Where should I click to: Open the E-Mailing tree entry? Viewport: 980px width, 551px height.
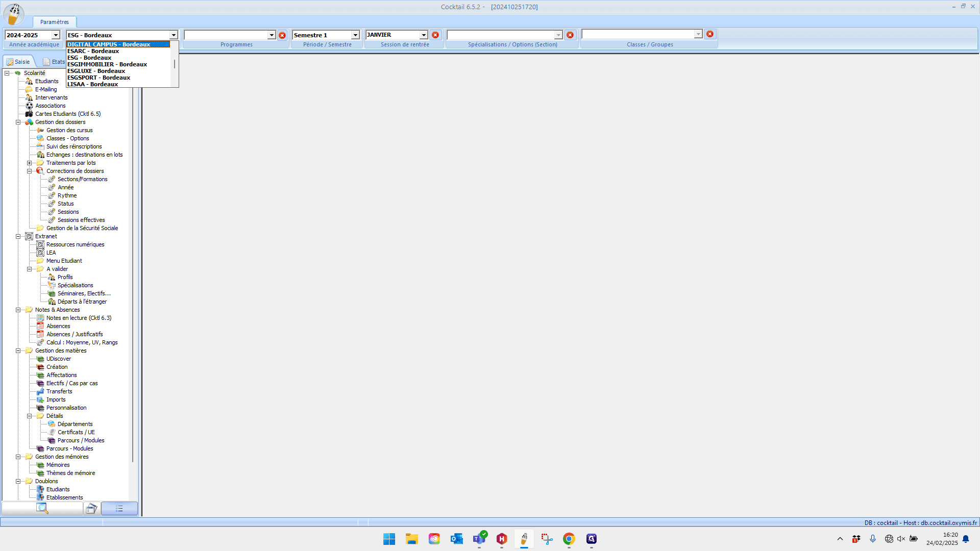[46, 89]
